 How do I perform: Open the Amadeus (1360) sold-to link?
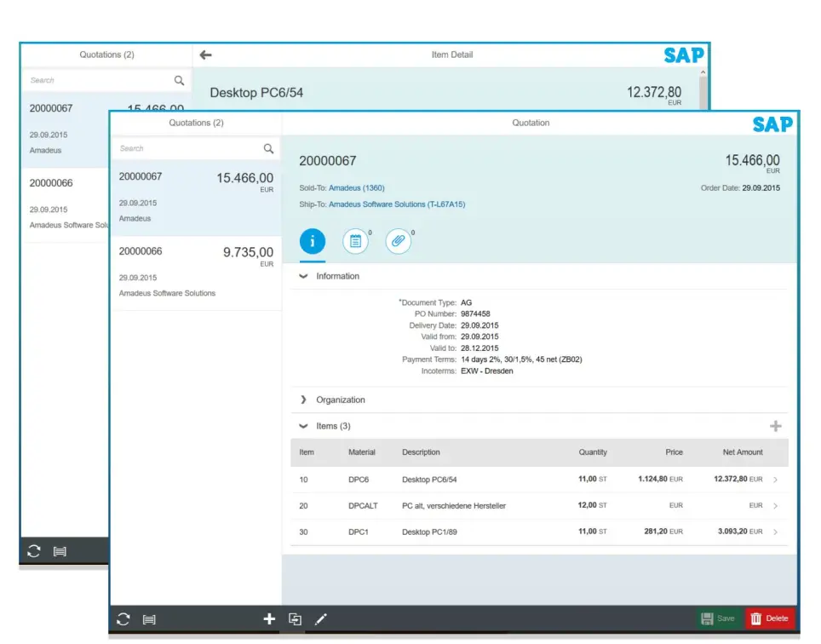coord(357,188)
